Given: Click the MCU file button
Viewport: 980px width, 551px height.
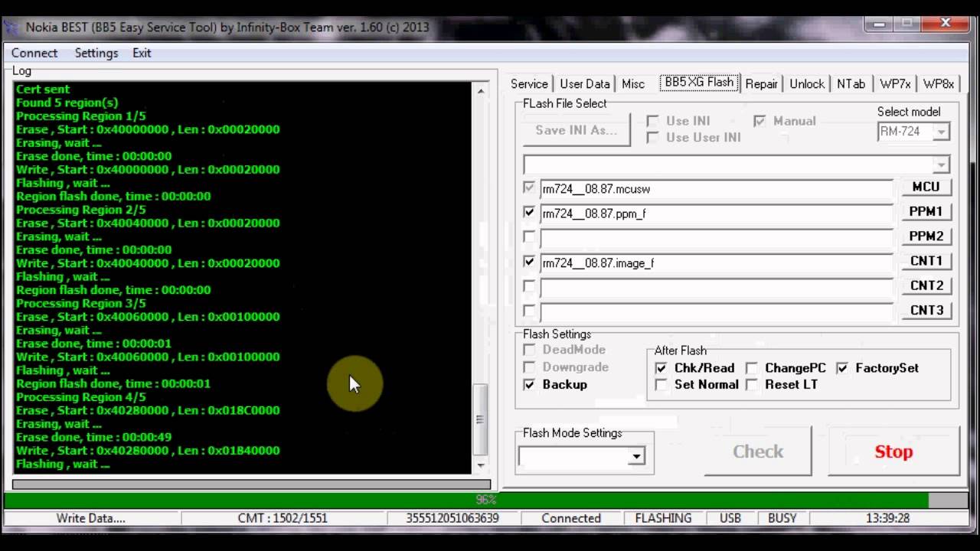Looking at the screenshot, I should pyautogui.click(x=926, y=187).
